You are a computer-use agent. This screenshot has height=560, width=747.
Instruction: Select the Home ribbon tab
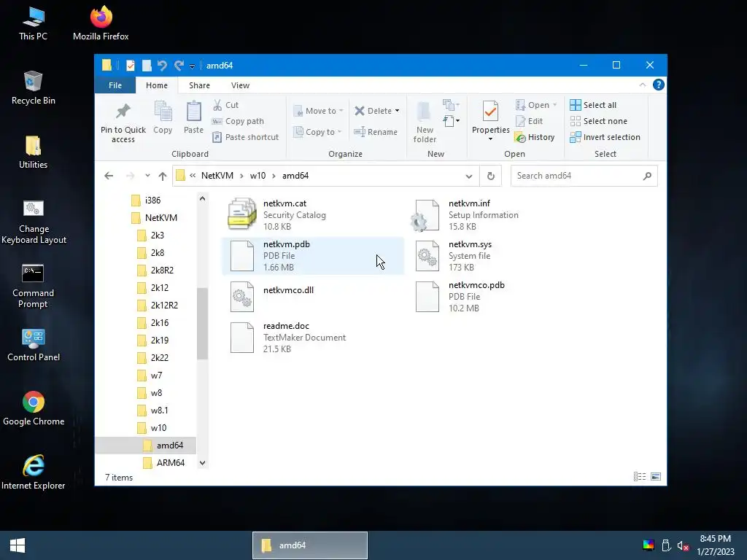point(157,85)
